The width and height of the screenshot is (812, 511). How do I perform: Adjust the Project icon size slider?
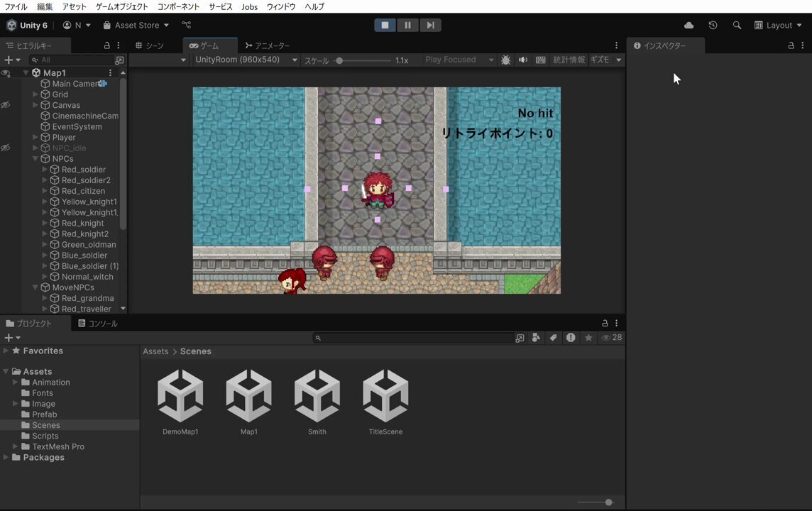[x=608, y=502]
